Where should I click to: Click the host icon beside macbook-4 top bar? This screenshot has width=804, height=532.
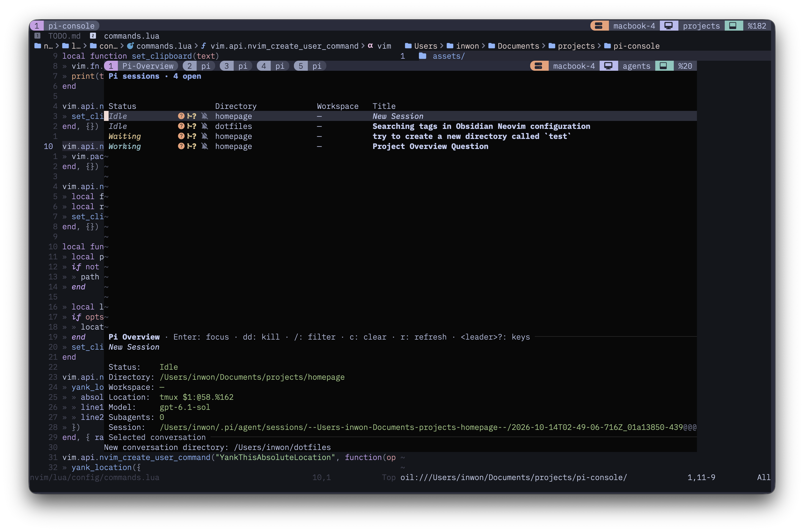coord(599,25)
